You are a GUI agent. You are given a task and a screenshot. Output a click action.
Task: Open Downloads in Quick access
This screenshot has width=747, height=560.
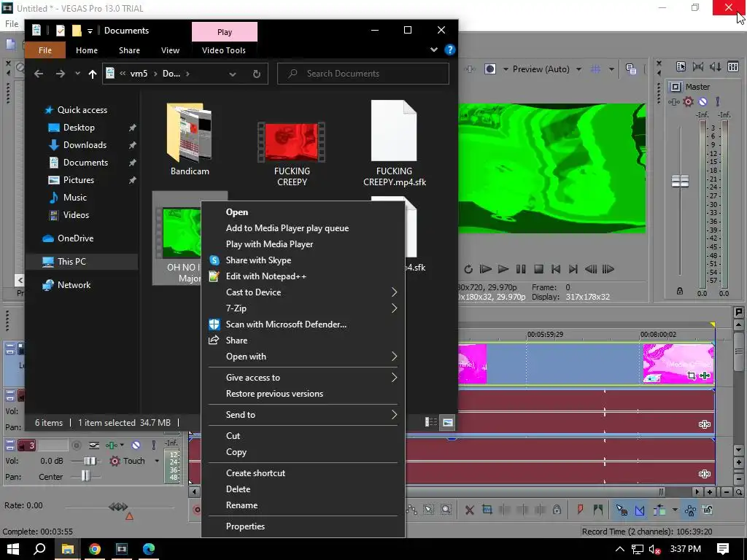(x=85, y=145)
